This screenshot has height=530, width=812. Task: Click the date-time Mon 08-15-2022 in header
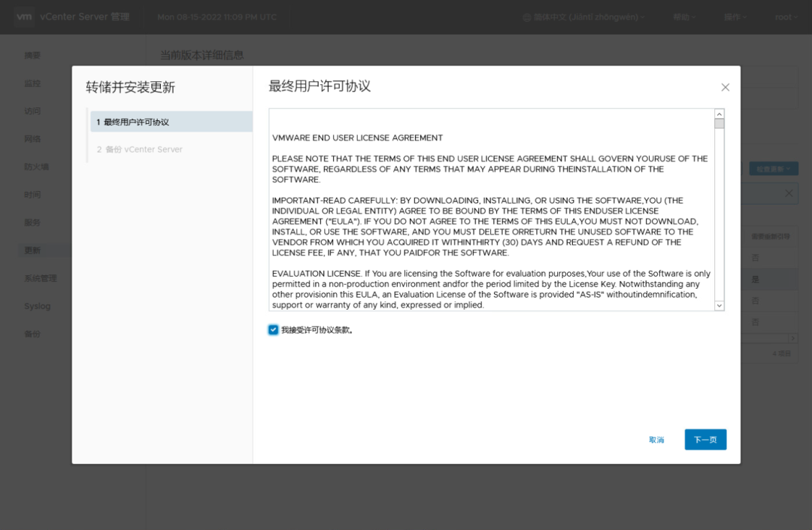(217, 17)
